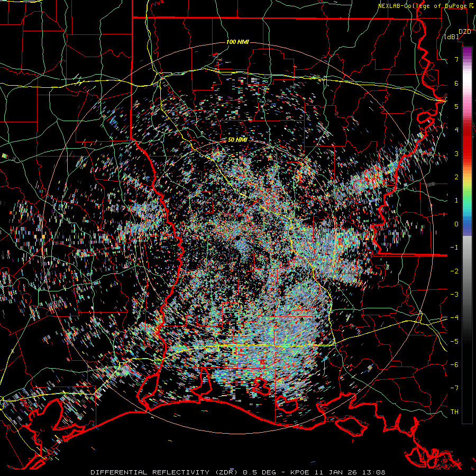Click the 0.5 DEG elevation angle text

(260, 472)
